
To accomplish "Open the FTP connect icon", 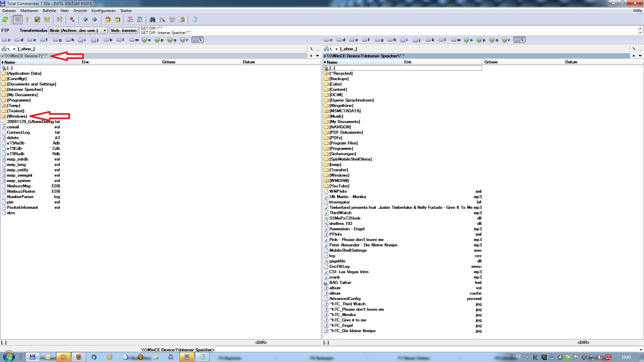I will coord(130,19).
